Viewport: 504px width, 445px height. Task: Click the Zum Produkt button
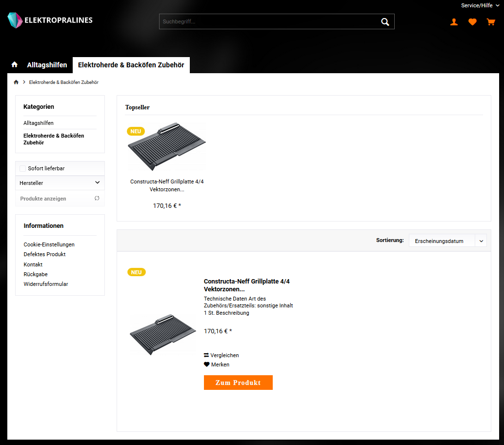(x=238, y=383)
